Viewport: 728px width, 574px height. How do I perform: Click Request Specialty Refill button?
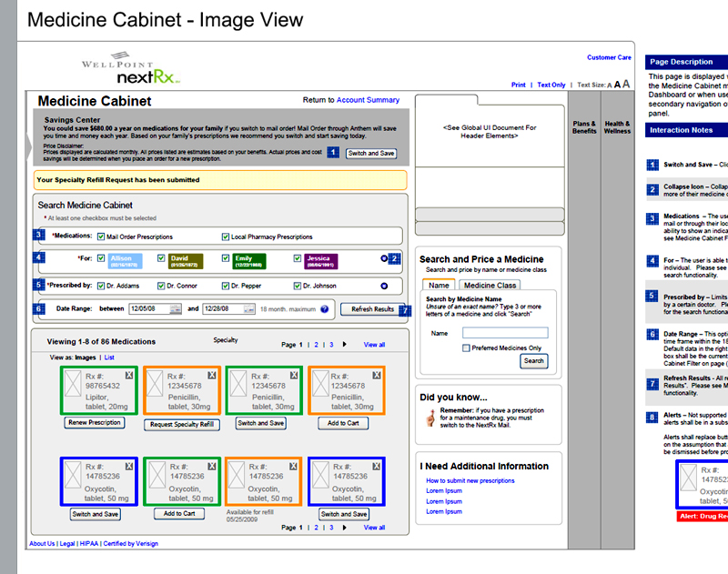pyautogui.click(x=182, y=424)
